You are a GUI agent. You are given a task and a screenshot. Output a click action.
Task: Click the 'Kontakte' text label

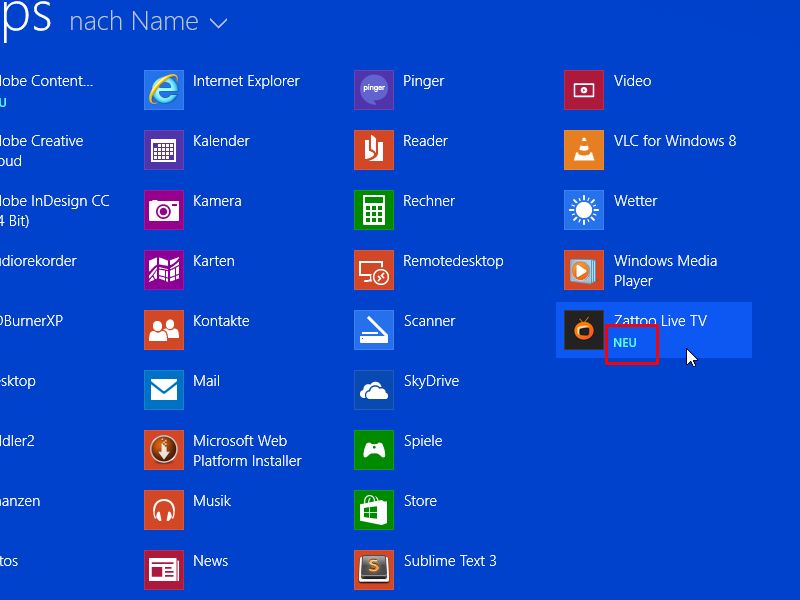(x=221, y=321)
